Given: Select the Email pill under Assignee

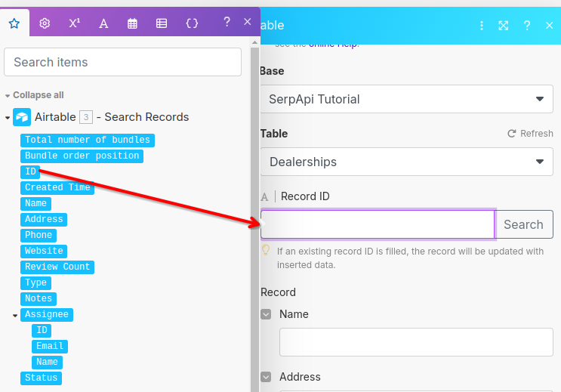Looking at the screenshot, I should coord(50,346).
